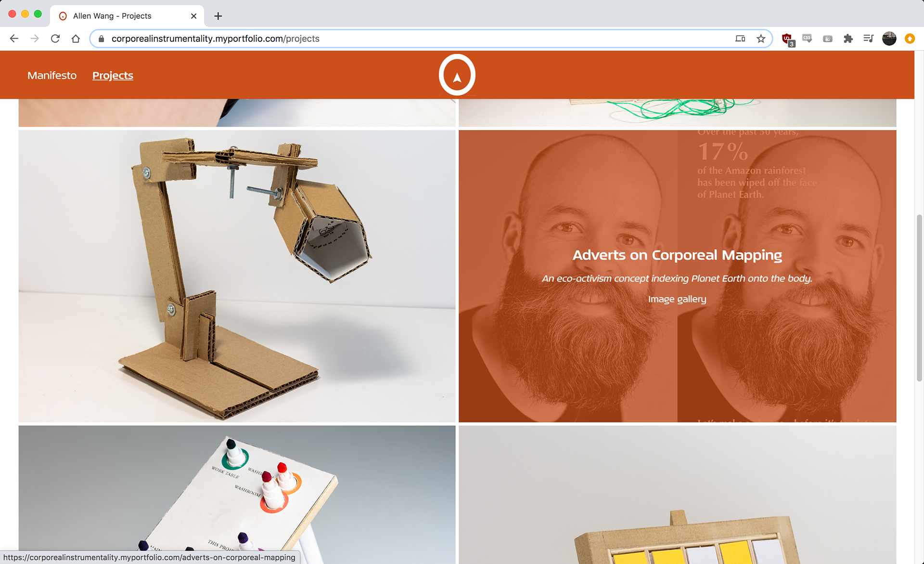Bookmark this page with the star
Screen dimensions: 924x564
click(761, 39)
